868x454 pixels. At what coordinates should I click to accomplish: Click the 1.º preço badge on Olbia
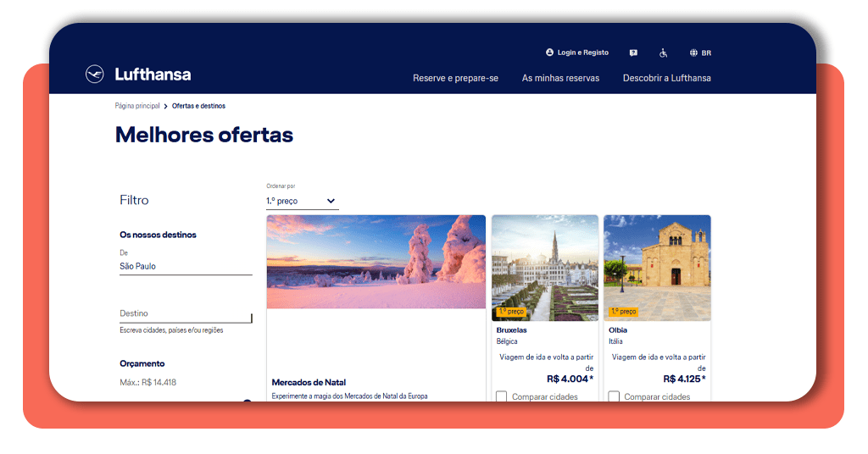[x=623, y=312]
